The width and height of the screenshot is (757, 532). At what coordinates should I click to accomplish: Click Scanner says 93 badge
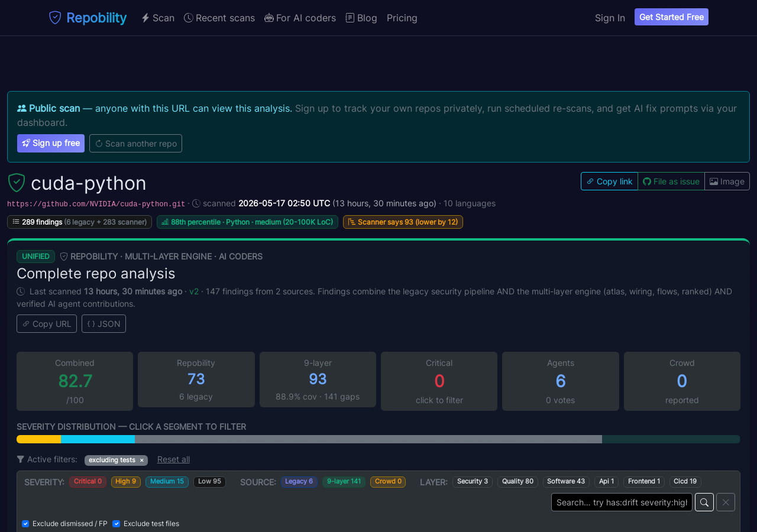click(403, 222)
